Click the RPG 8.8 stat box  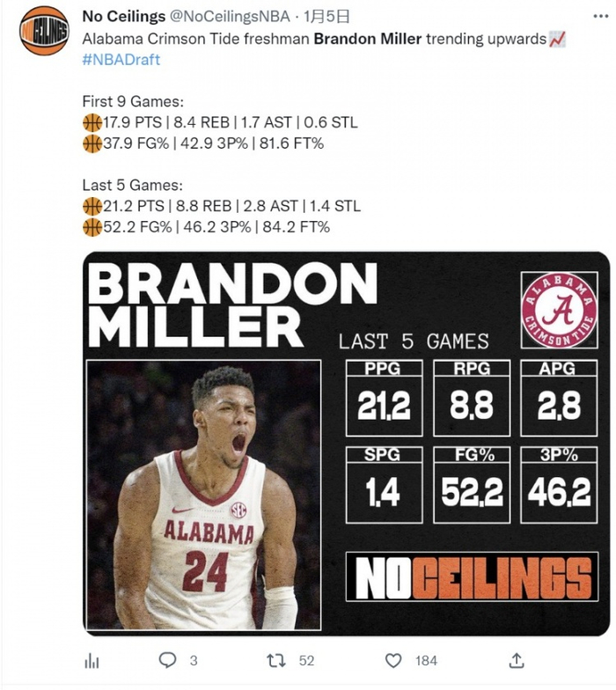point(472,398)
